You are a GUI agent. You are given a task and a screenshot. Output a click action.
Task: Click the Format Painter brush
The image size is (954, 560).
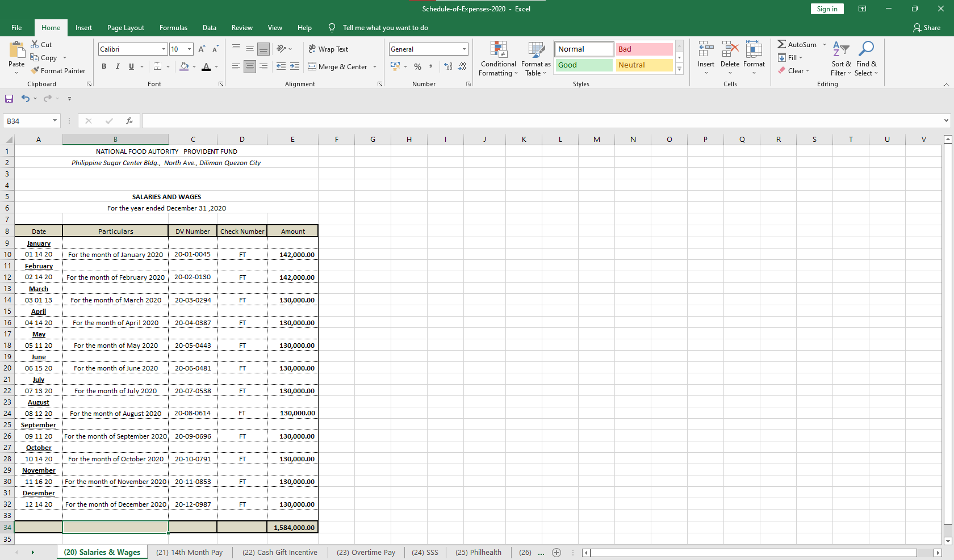tap(35, 70)
